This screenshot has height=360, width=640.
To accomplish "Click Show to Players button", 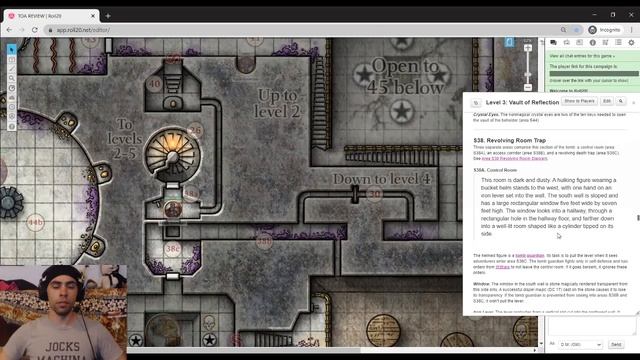I will point(579,101).
